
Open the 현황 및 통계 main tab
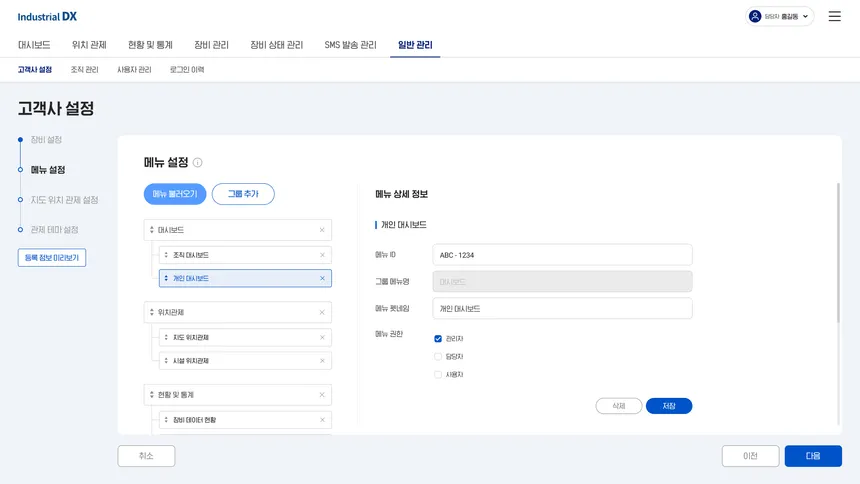150,45
